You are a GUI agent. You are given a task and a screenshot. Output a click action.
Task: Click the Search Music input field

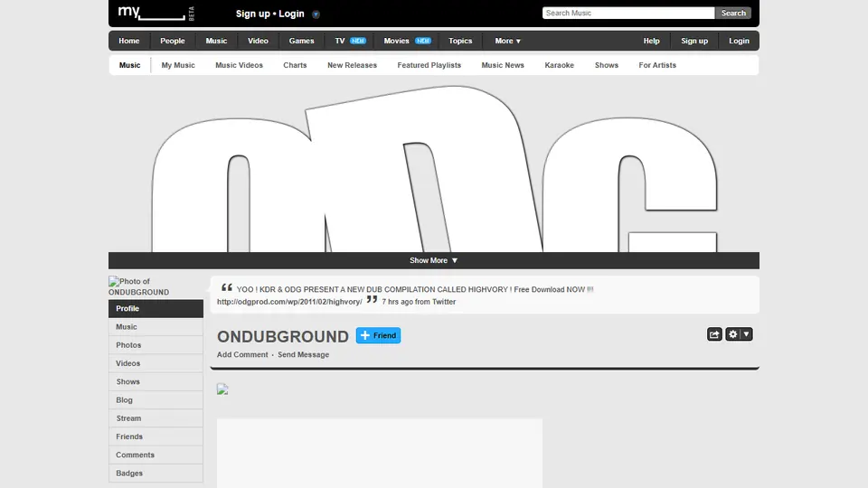(628, 13)
